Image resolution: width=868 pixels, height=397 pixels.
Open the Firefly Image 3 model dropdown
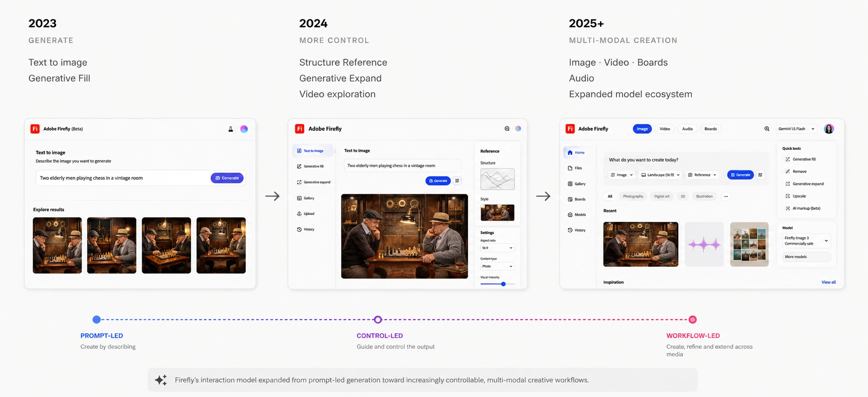click(x=806, y=241)
